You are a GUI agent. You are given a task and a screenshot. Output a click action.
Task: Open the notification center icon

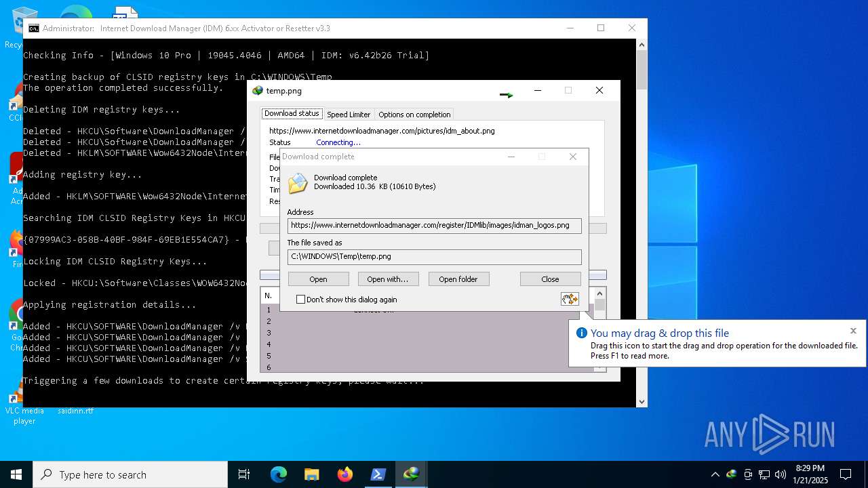click(846, 474)
